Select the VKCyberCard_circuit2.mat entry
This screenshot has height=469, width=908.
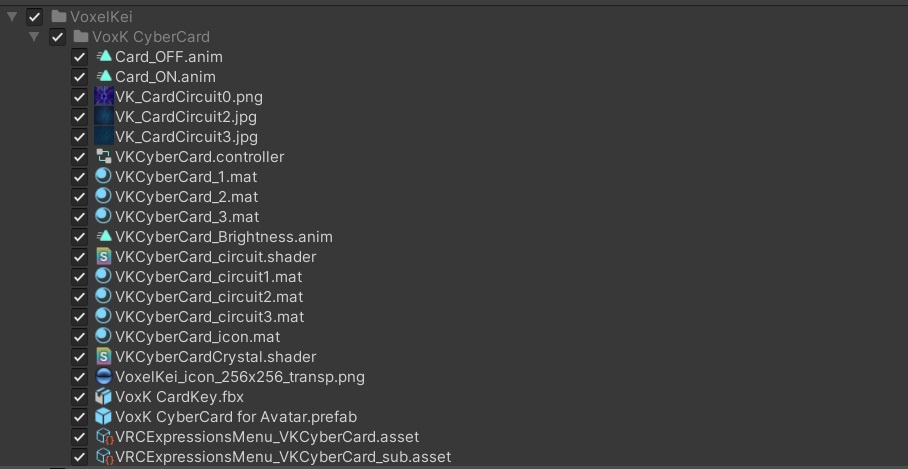click(x=208, y=297)
